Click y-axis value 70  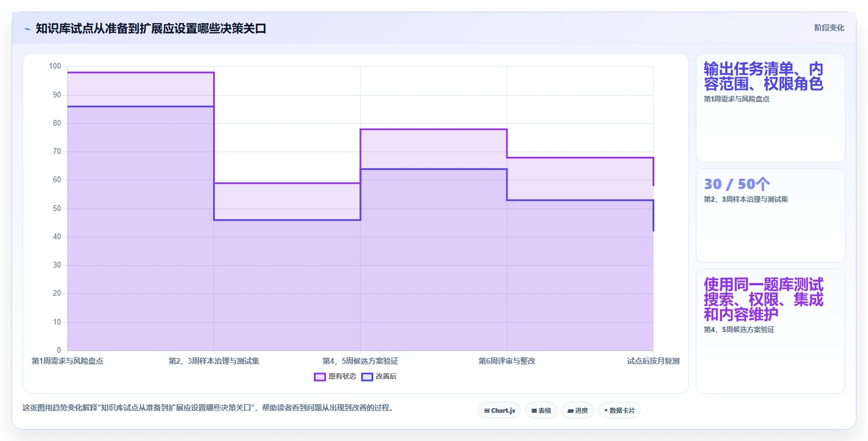pos(56,152)
